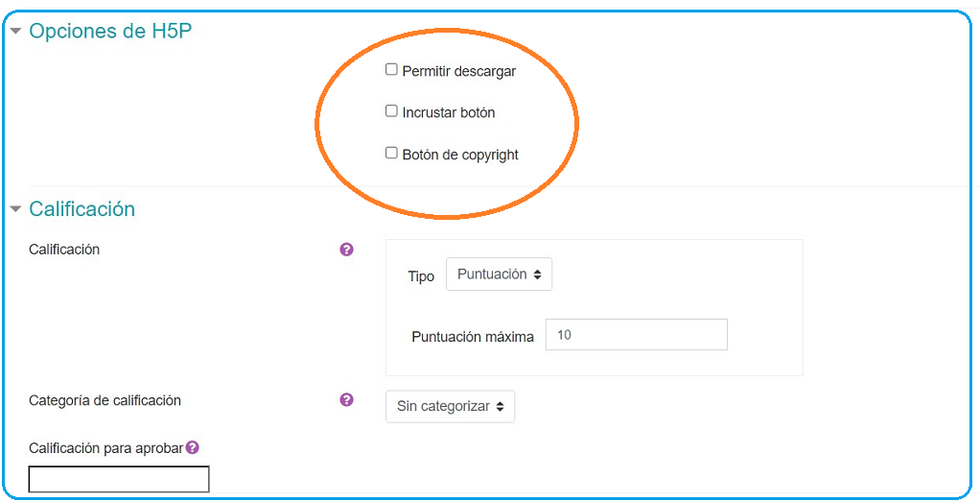Viewport: 980px width, 502px height.
Task: Click the Permitir descargar label text
Action: coord(459,71)
